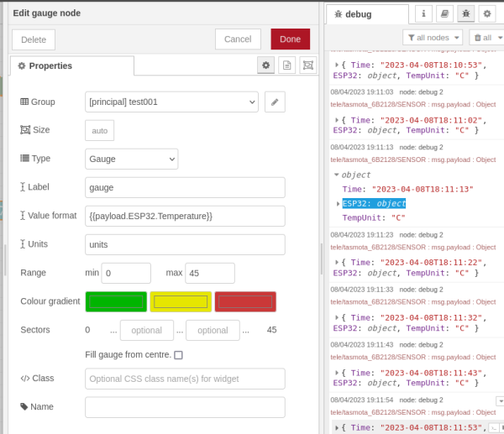Expand the 18:11:02 debug message object

[337, 120]
